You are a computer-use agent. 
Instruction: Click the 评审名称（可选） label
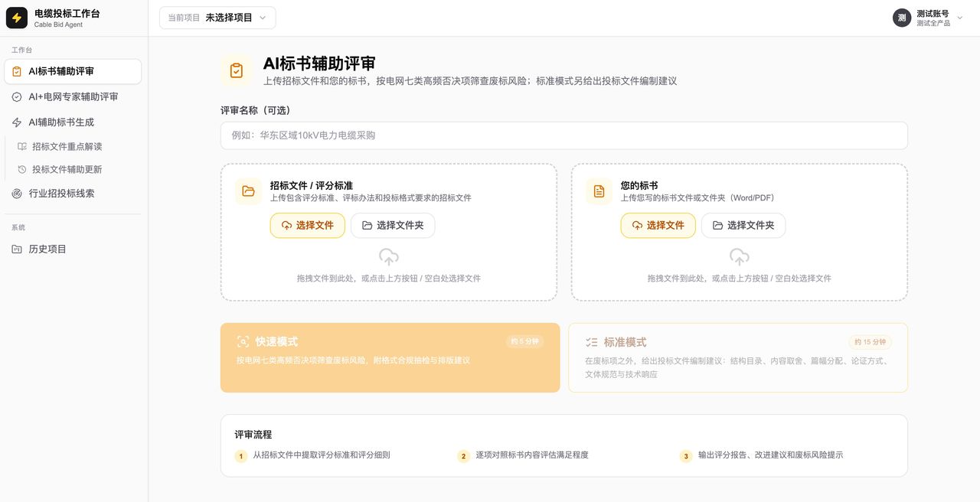point(256,110)
